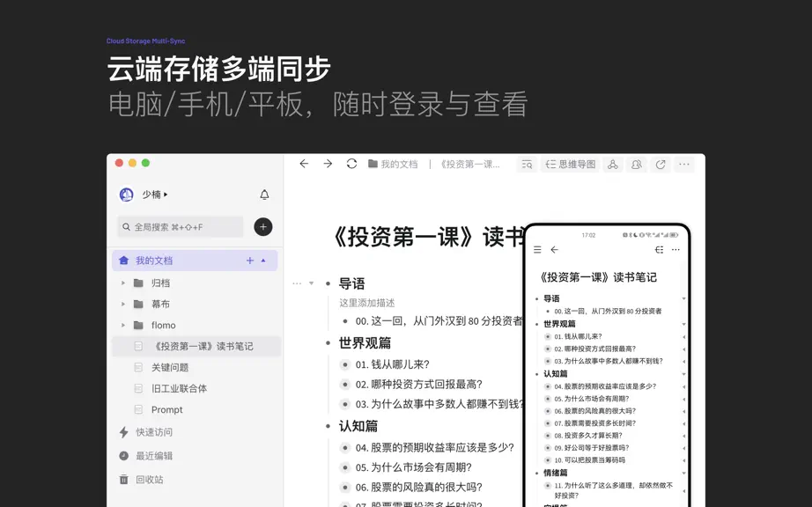Viewport: 812px width, 507px height.
Task: Click the search-in-document toolbar icon
Action: [x=527, y=165]
